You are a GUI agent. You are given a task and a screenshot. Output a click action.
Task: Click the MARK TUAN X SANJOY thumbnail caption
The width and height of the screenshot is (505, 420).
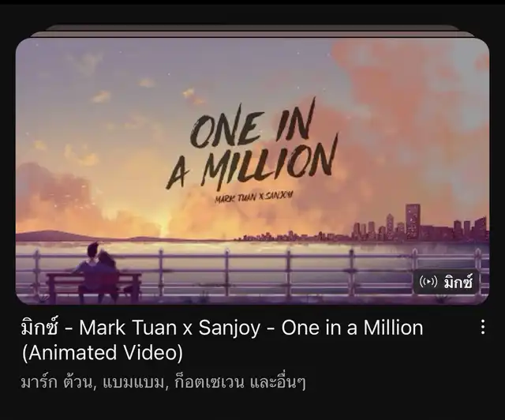254,197
